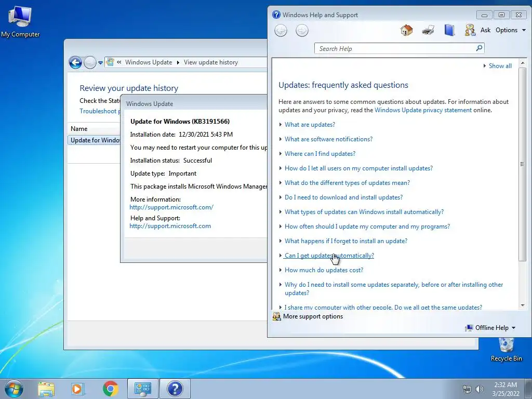Launch Google Chrome from taskbar

[110, 389]
